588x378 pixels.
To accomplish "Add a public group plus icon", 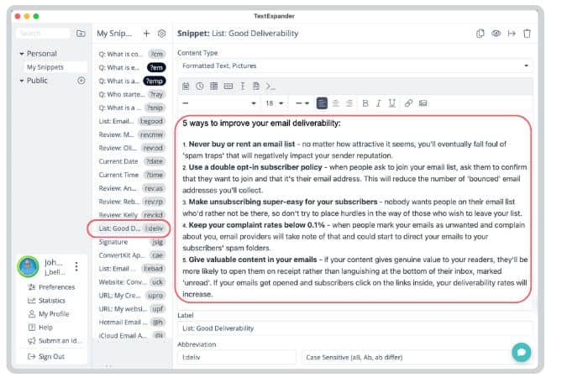I will tap(81, 81).
